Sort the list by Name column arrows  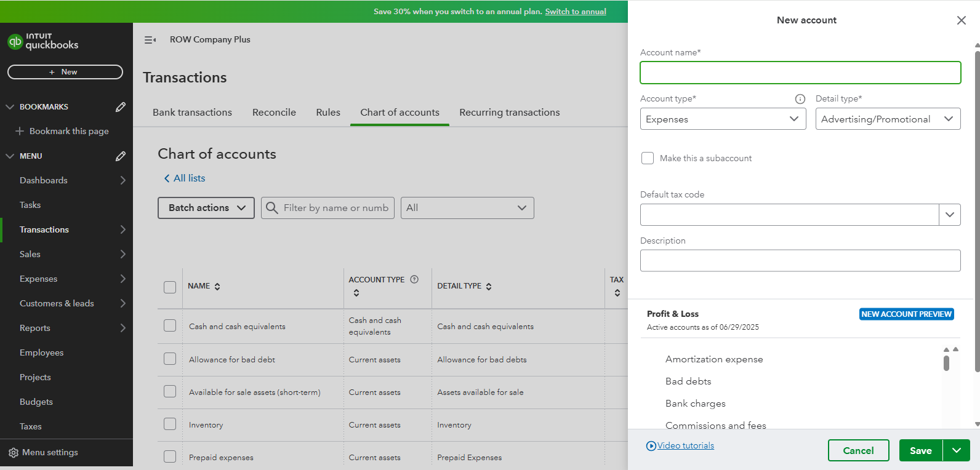point(217,287)
